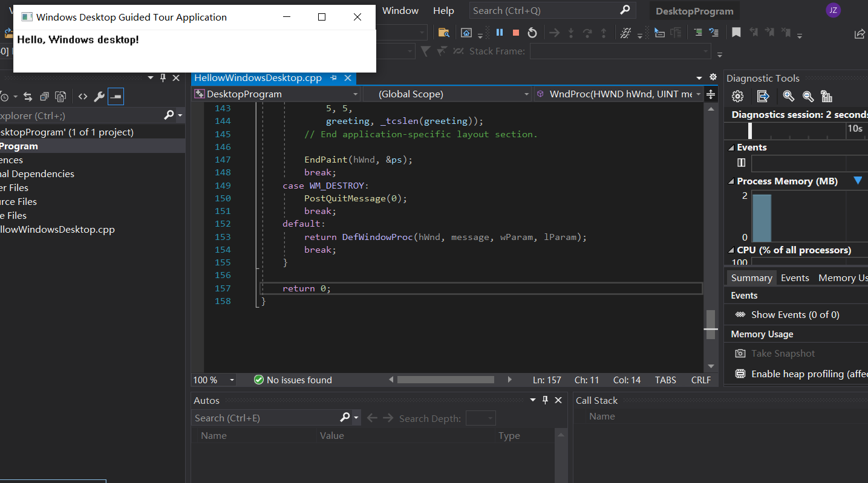
Task: Click the Toggle Bookmark icon
Action: 736,32
